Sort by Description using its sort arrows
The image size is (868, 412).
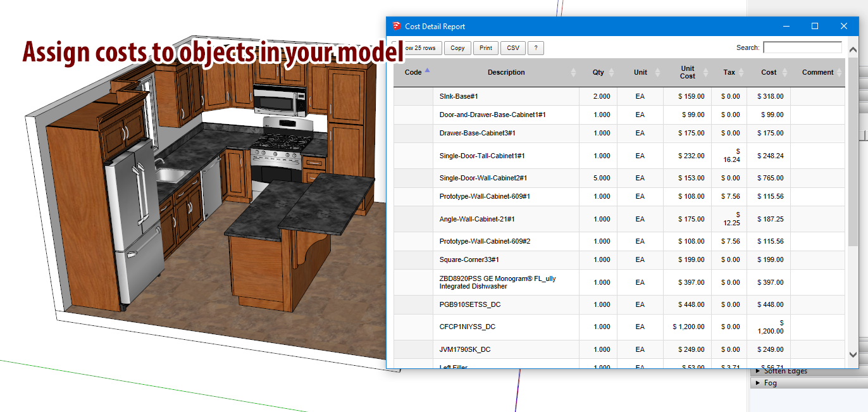pyautogui.click(x=573, y=73)
